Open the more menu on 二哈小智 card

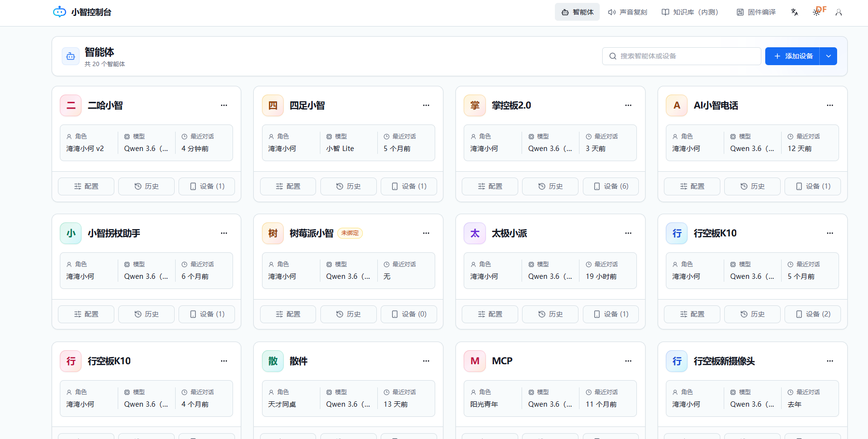pyautogui.click(x=224, y=105)
